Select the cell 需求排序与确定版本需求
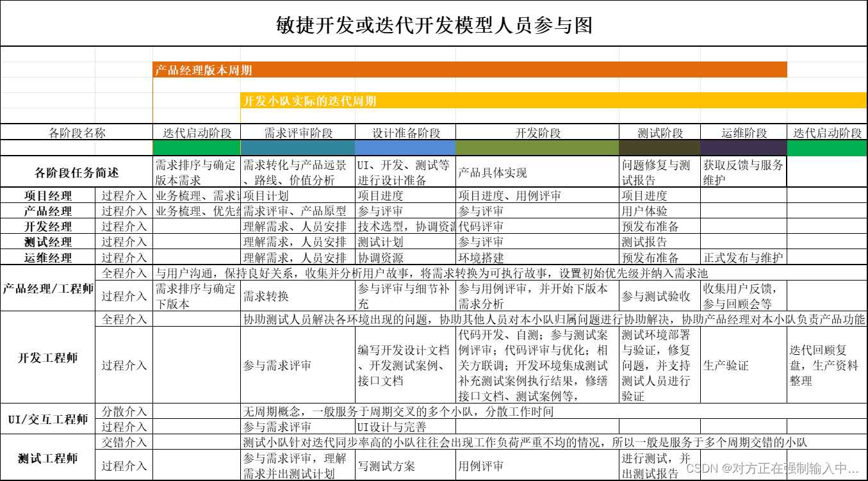 [197, 172]
